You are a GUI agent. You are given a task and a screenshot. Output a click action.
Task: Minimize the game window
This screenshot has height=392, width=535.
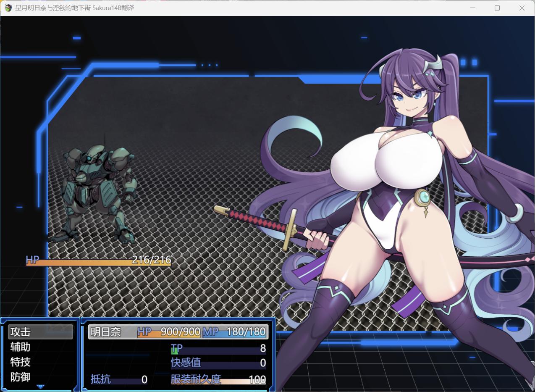(x=472, y=8)
